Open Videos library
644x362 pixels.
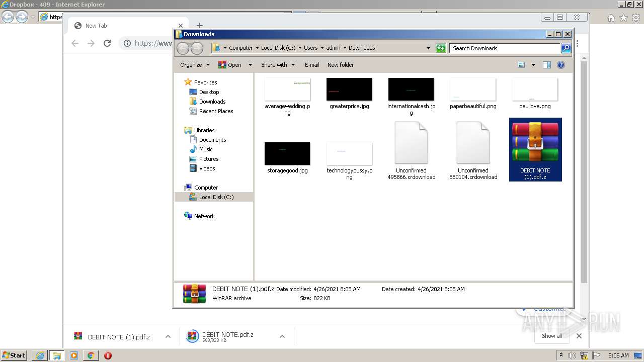pos(207,168)
